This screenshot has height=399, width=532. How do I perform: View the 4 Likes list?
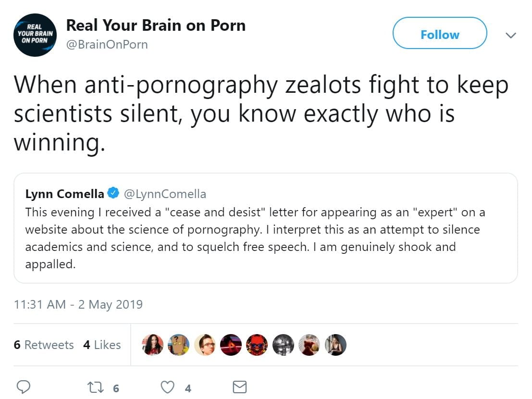pyautogui.click(x=102, y=345)
